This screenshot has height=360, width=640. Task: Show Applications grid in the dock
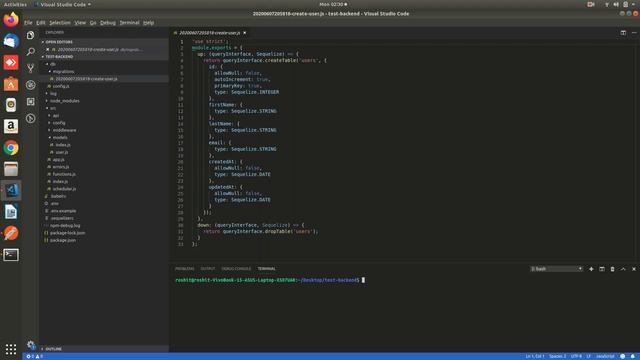pos(11,349)
